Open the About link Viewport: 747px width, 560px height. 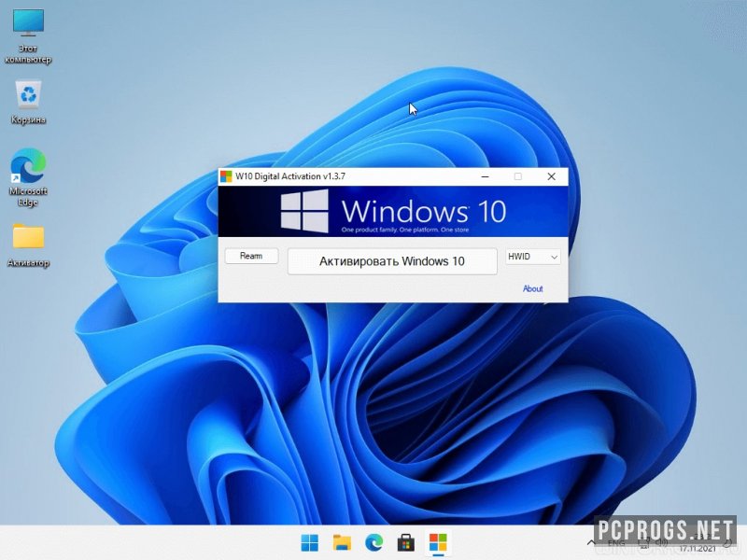click(x=532, y=288)
